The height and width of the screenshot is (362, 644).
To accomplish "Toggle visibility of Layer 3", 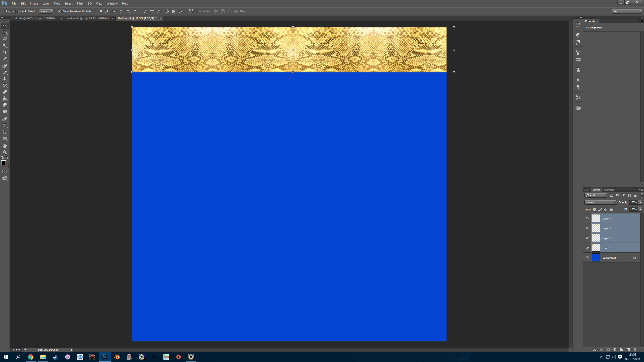I will (587, 228).
